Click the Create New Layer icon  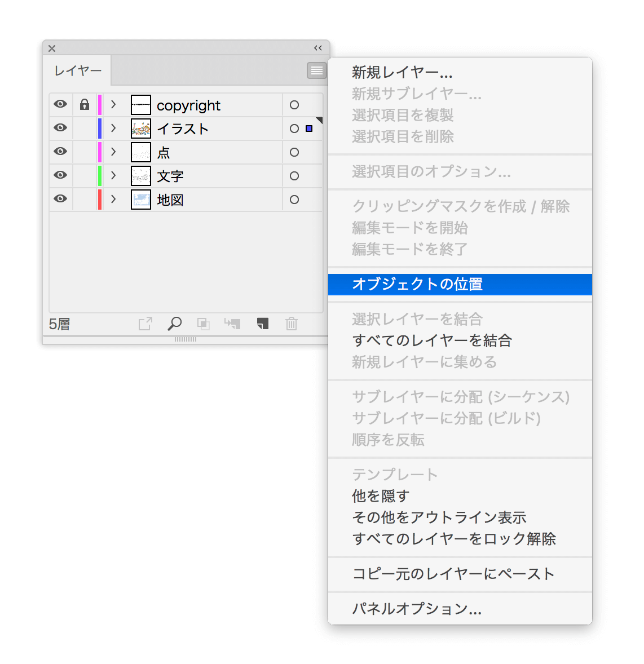click(263, 324)
